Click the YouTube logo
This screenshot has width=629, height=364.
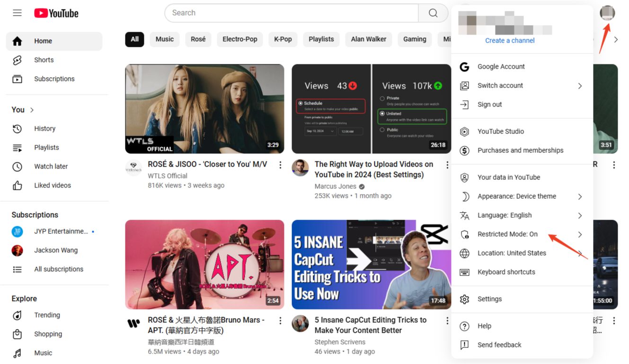click(x=56, y=13)
